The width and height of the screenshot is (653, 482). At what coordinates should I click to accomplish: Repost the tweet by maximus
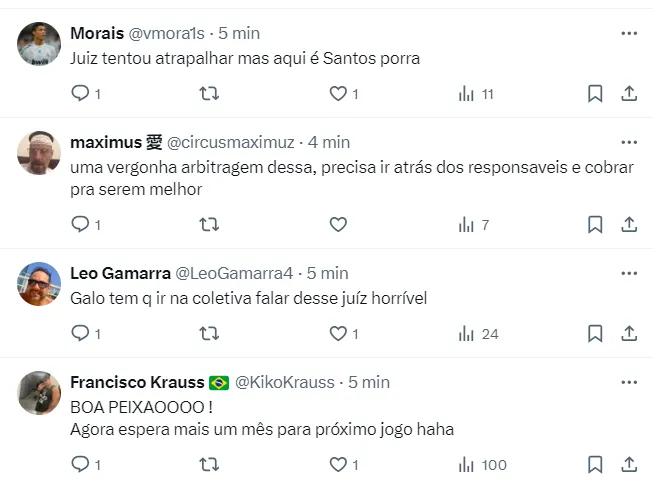coord(209,225)
